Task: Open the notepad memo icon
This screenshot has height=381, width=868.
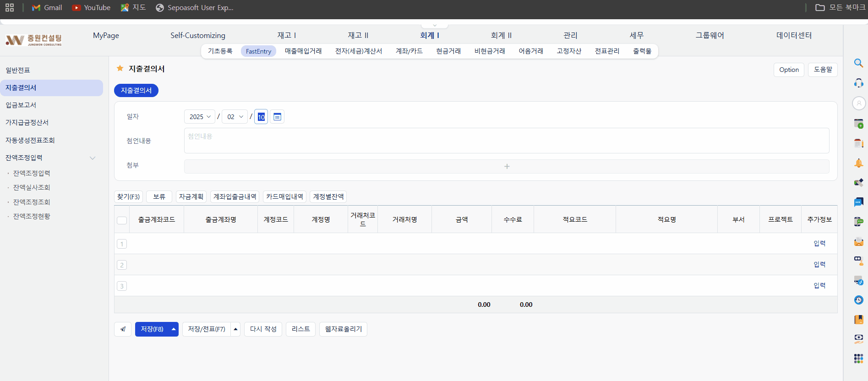Action: click(858, 143)
